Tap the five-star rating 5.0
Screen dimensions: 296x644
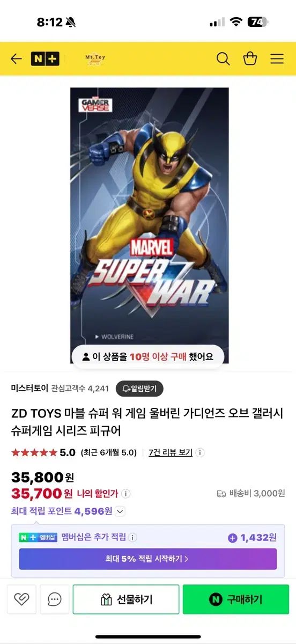43,452
